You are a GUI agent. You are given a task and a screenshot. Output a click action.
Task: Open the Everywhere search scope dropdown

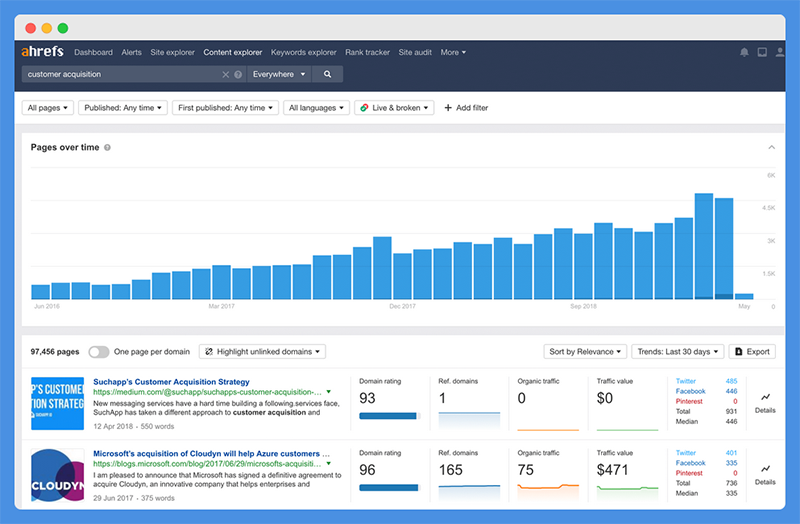(x=279, y=74)
